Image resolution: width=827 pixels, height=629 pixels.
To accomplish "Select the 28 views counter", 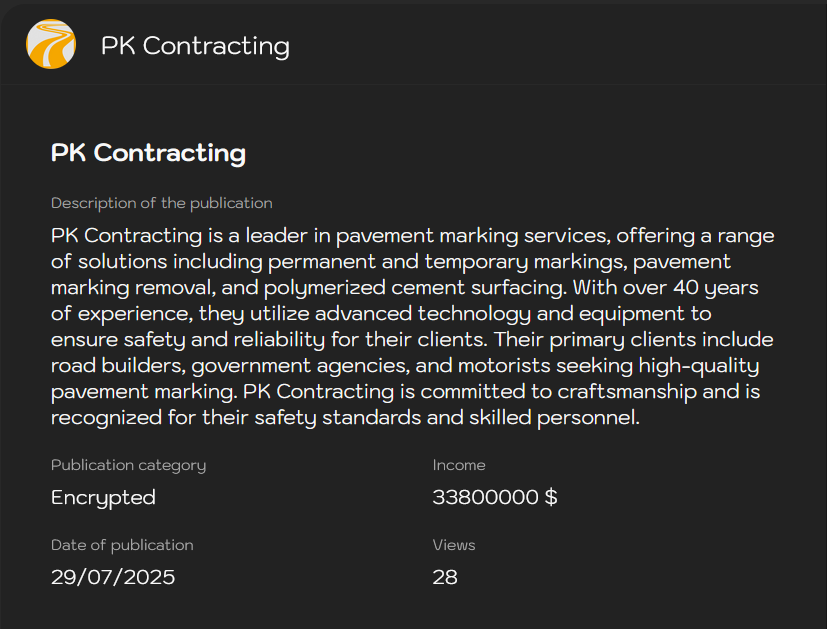I will (445, 577).
